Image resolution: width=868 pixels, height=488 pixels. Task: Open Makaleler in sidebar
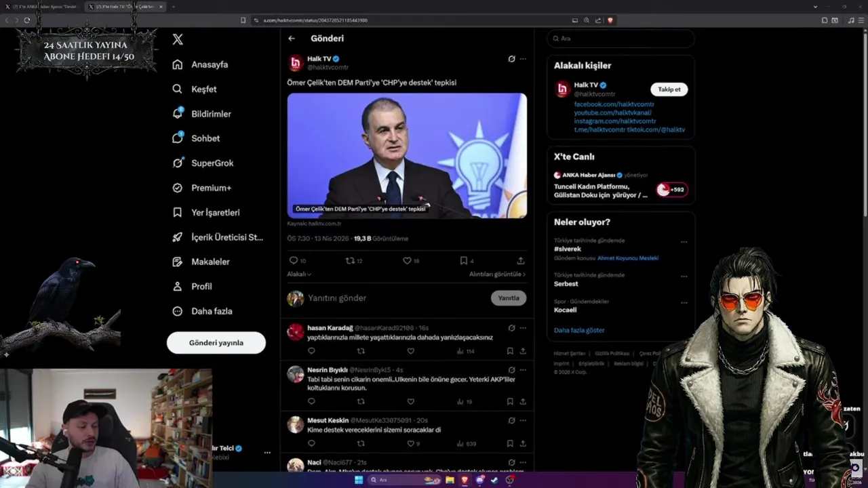click(x=201, y=262)
